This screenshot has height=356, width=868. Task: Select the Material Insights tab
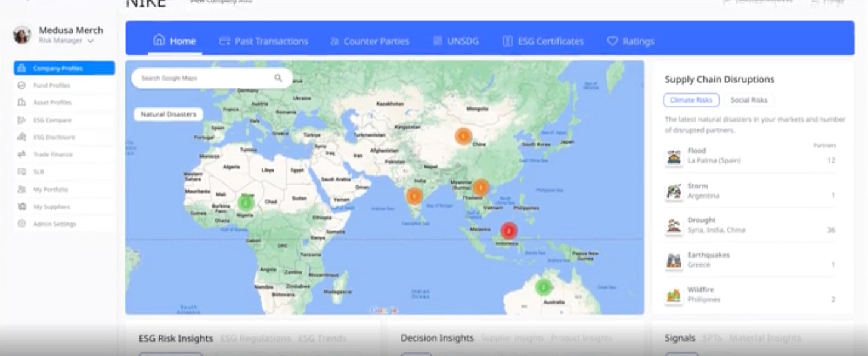765,338
